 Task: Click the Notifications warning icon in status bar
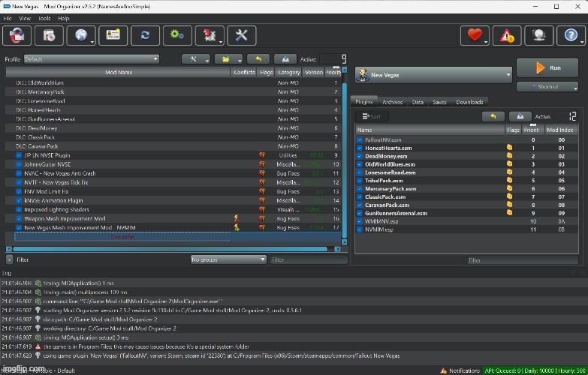(443, 370)
